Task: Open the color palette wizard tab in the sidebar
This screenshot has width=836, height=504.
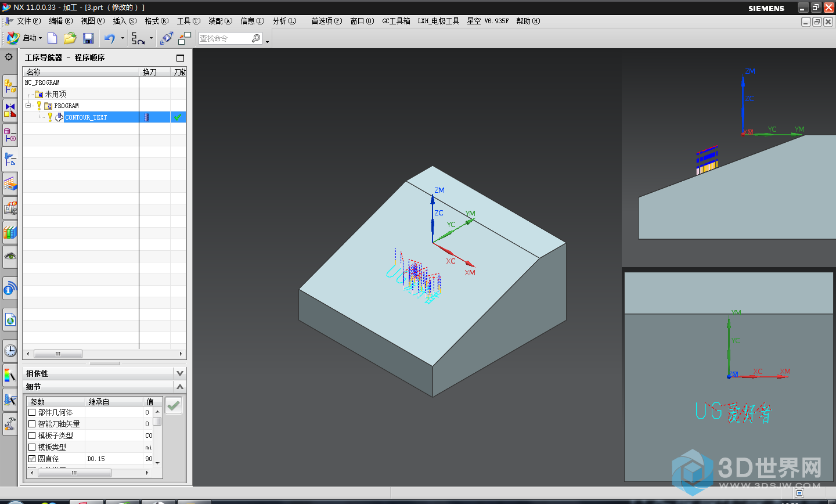Action: (x=10, y=376)
